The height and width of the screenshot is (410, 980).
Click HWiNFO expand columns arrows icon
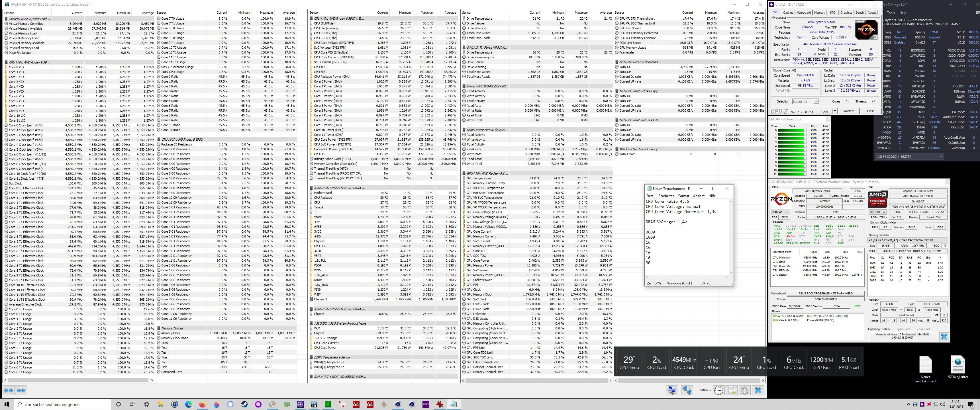click(8, 390)
